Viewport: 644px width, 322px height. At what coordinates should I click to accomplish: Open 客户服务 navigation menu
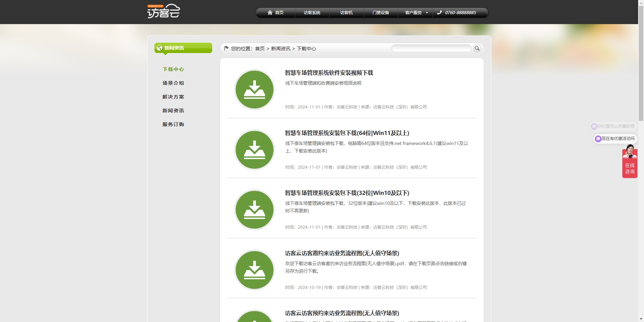click(x=414, y=13)
